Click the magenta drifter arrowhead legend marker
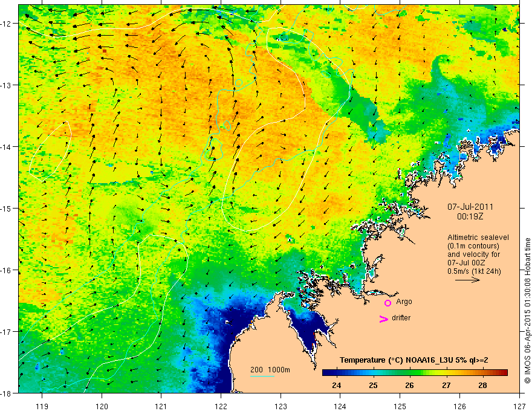 coord(383,319)
